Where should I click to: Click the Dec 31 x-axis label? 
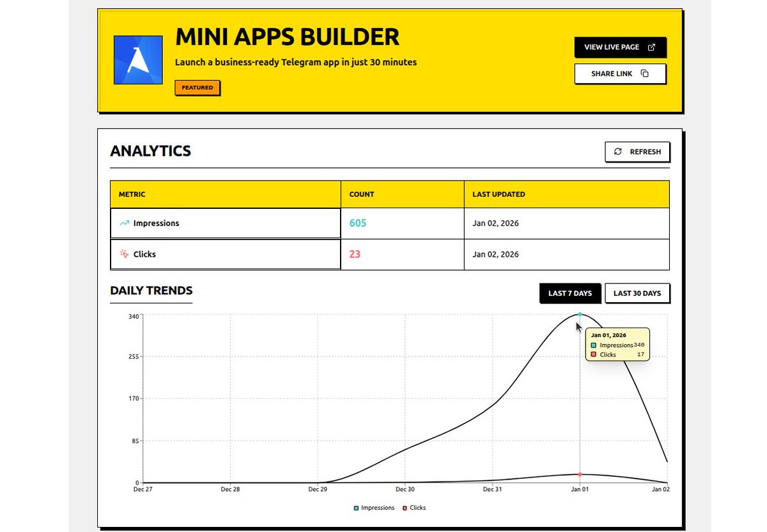pos(493,490)
